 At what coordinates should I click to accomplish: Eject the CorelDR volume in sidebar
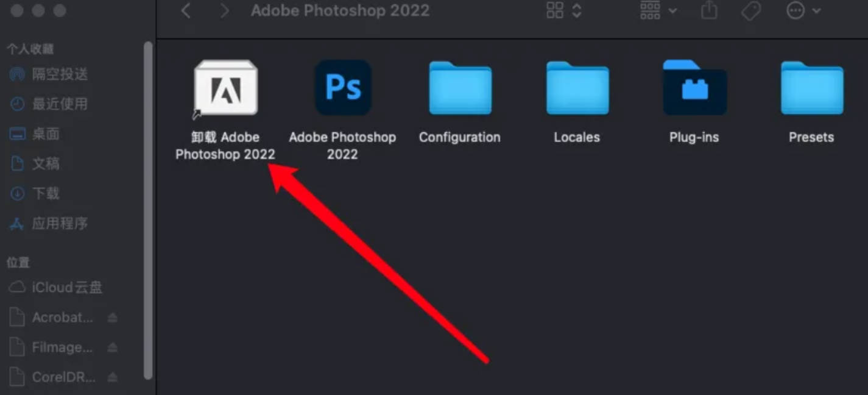point(113,377)
